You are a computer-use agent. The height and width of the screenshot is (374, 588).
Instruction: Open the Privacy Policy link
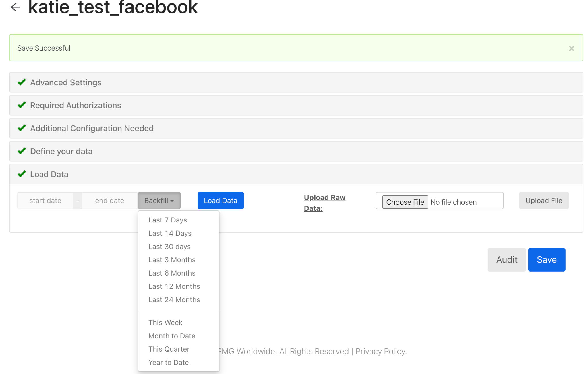(x=381, y=351)
